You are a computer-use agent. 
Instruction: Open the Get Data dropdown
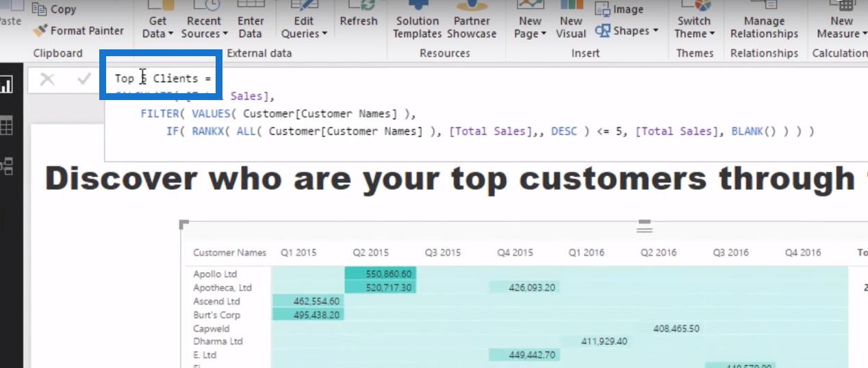click(x=157, y=21)
